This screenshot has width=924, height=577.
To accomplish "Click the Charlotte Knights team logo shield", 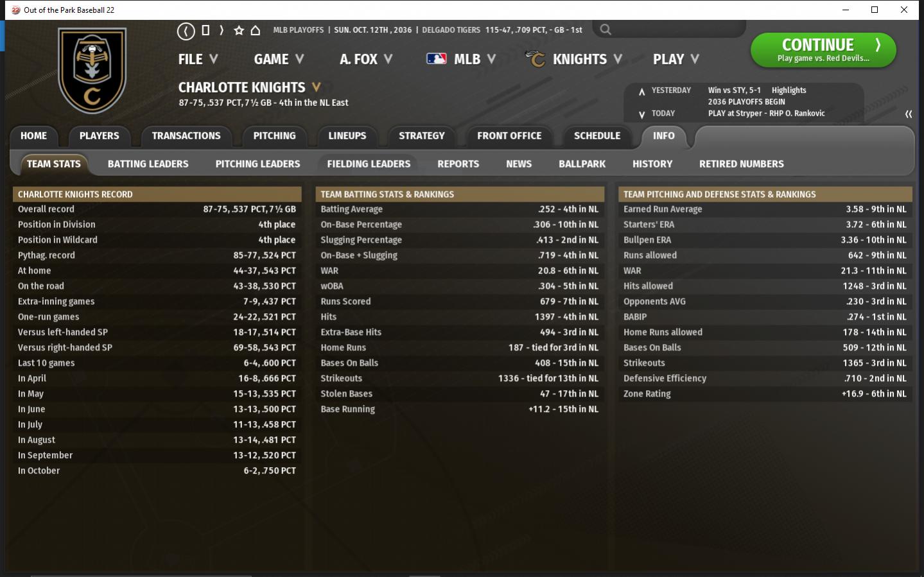I will pyautogui.click(x=92, y=70).
